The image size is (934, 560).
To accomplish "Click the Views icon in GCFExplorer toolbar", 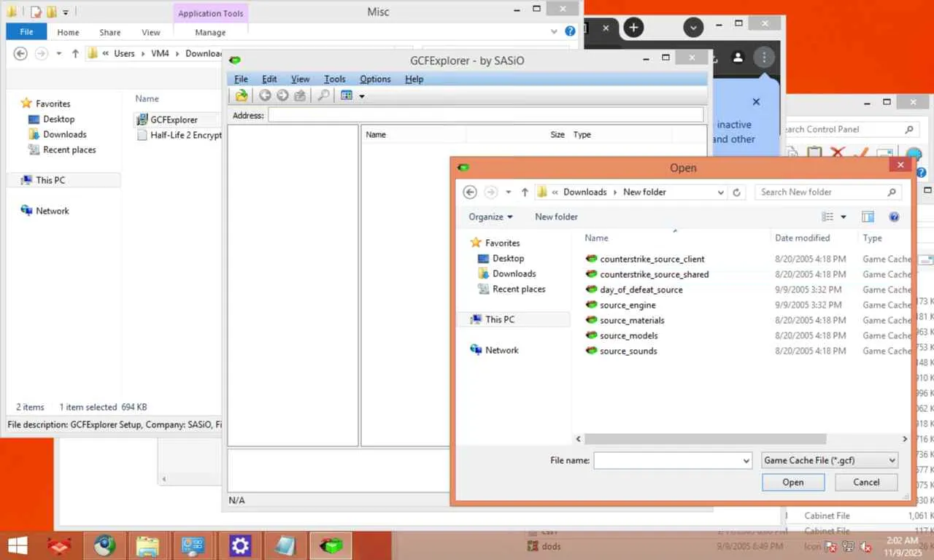I will 347,96.
